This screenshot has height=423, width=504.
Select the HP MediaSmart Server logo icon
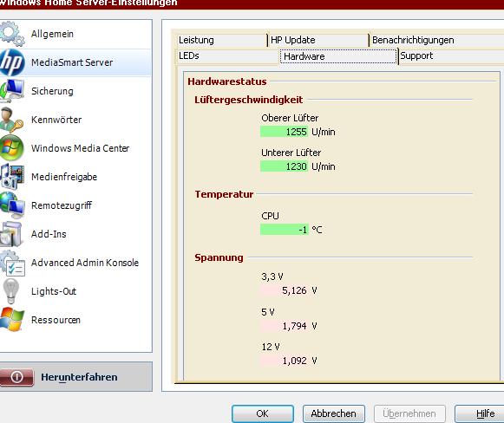point(12,62)
